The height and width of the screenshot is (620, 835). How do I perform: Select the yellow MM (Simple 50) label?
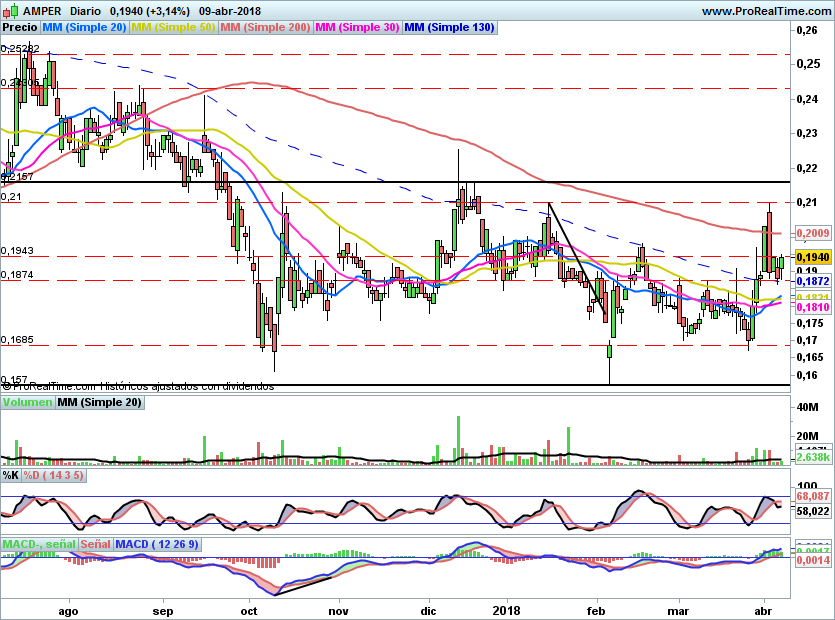pos(173,27)
